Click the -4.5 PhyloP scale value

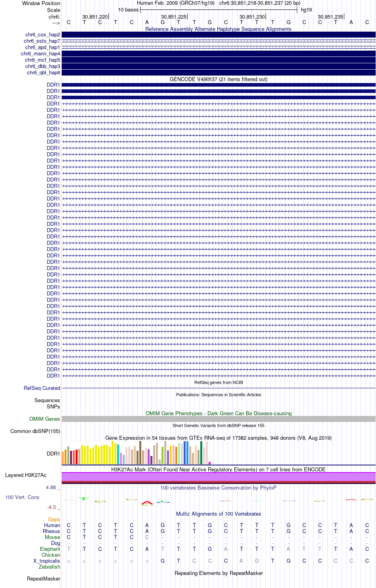click(x=51, y=507)
